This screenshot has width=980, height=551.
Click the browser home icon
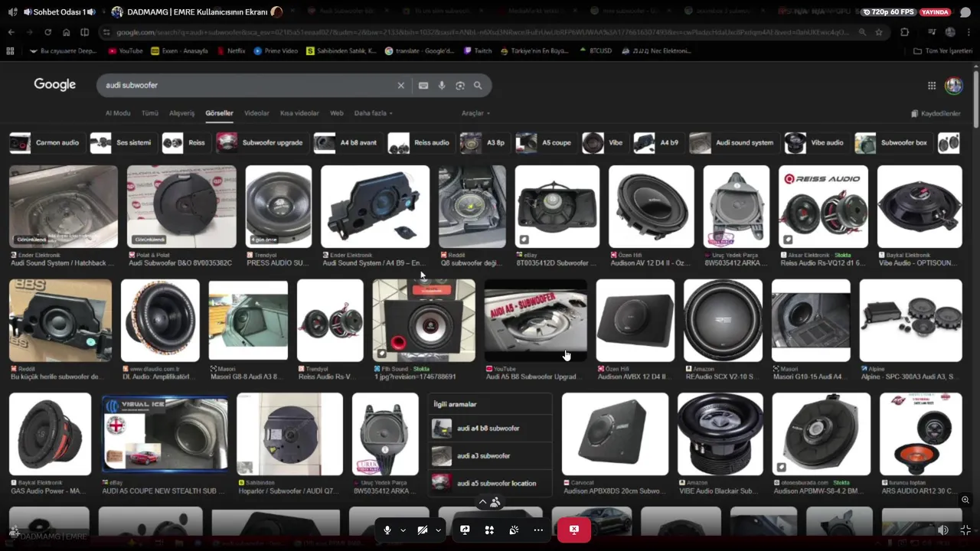point(66,32)
